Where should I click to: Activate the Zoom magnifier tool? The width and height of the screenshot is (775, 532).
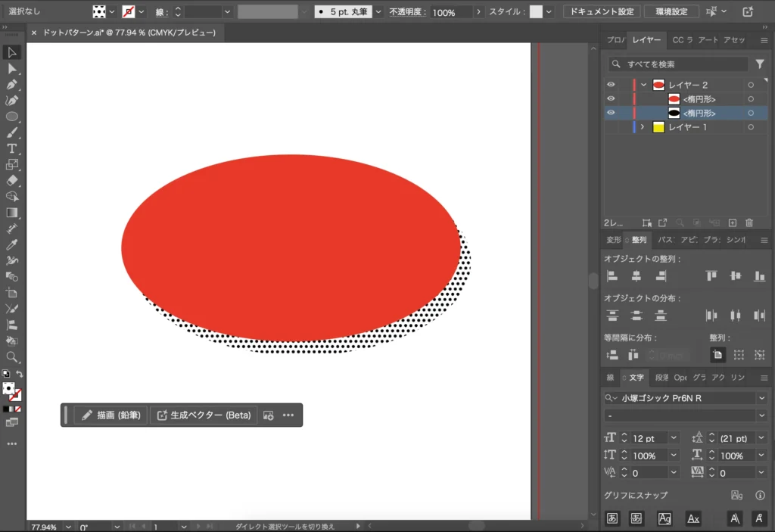(12, 356)
